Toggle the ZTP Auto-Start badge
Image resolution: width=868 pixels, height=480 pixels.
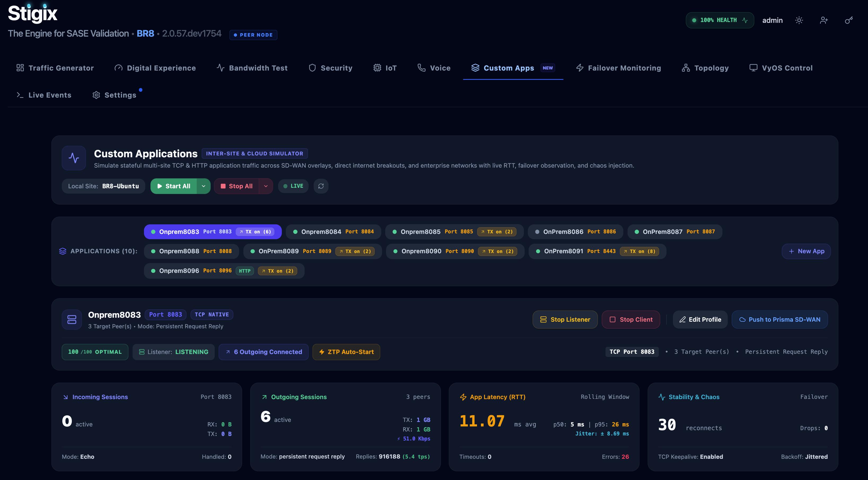coord(346,352)
